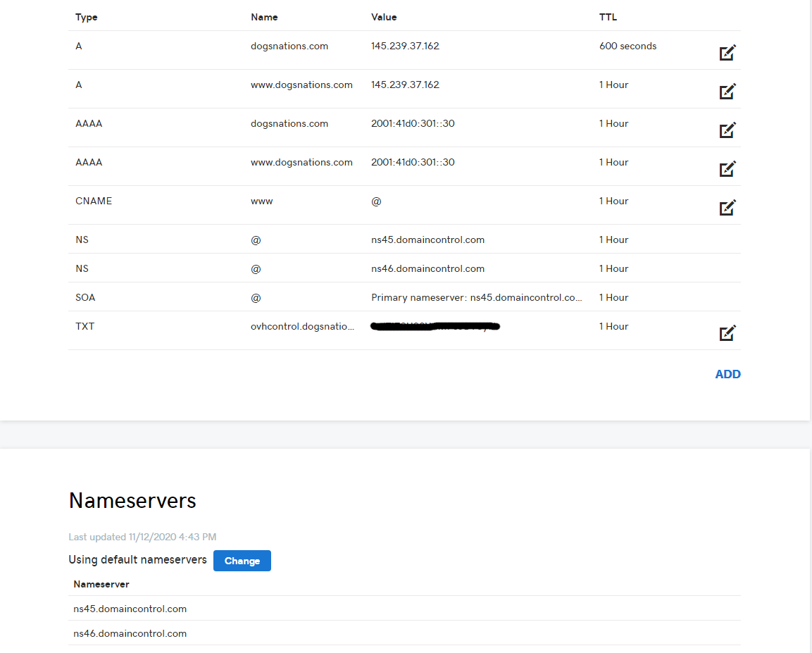Edit AAAA record for www.dogsnations.com

[x=727, y=169]
